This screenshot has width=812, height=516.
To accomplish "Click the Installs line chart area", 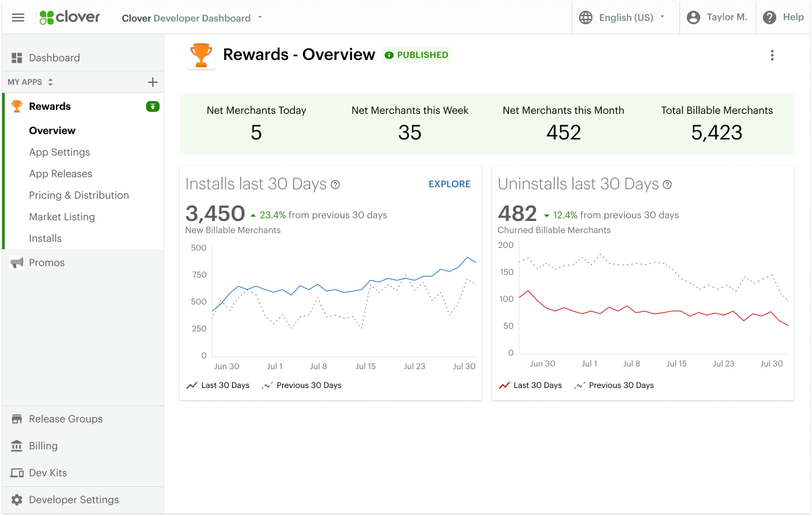I will coord(345,301).
